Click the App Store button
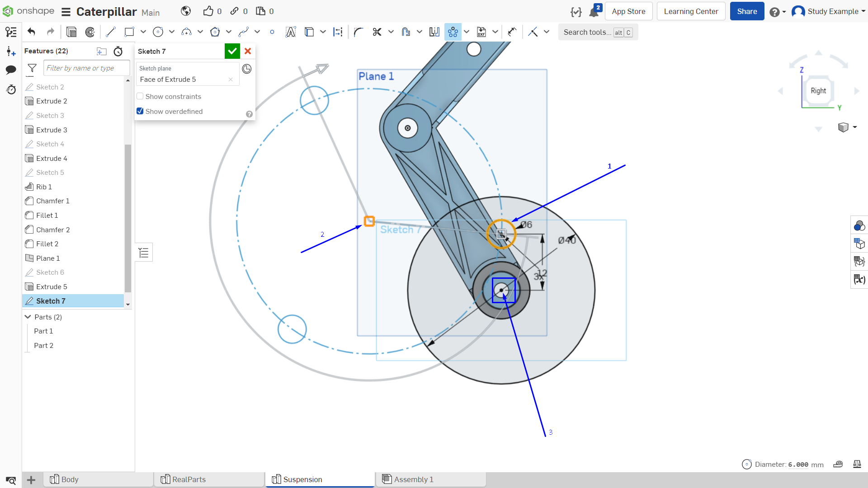 pyautogui.click(x=628, y=11)
